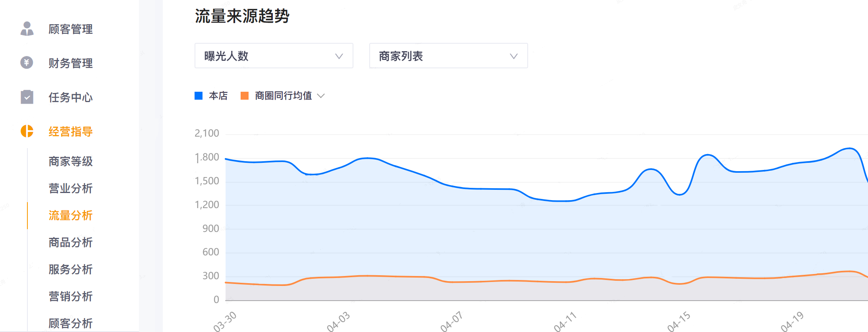Open 商品分析 in sidebar
Viewport: 868px width, 332px height.
(71, 242)
